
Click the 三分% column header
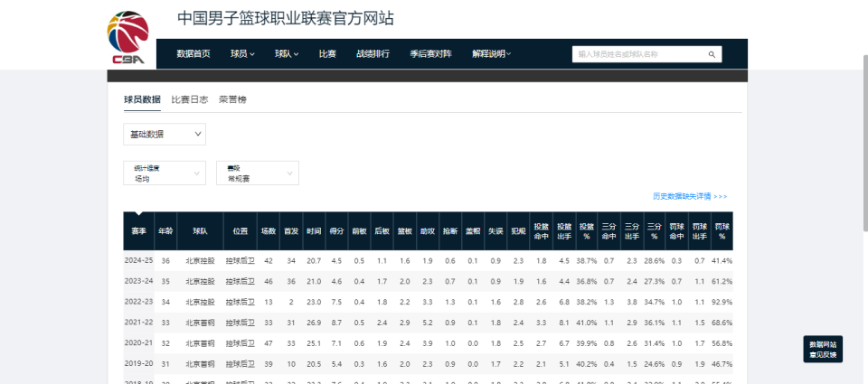coord(655,231)
